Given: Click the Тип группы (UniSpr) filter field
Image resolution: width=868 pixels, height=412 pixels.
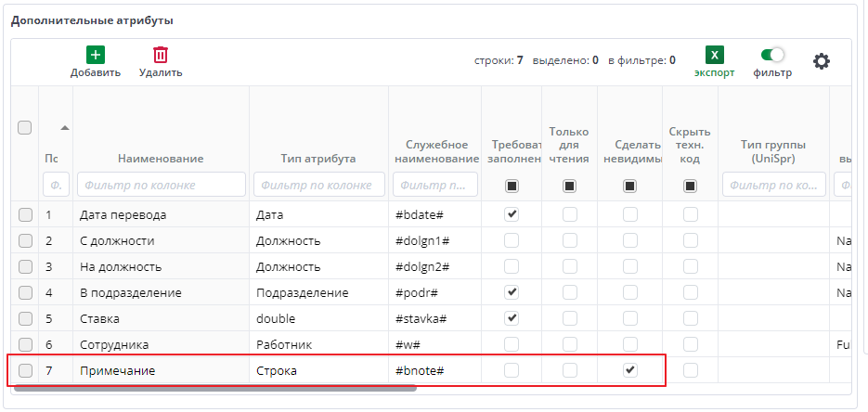Looking at the screenshot, I should click(772, 185).
